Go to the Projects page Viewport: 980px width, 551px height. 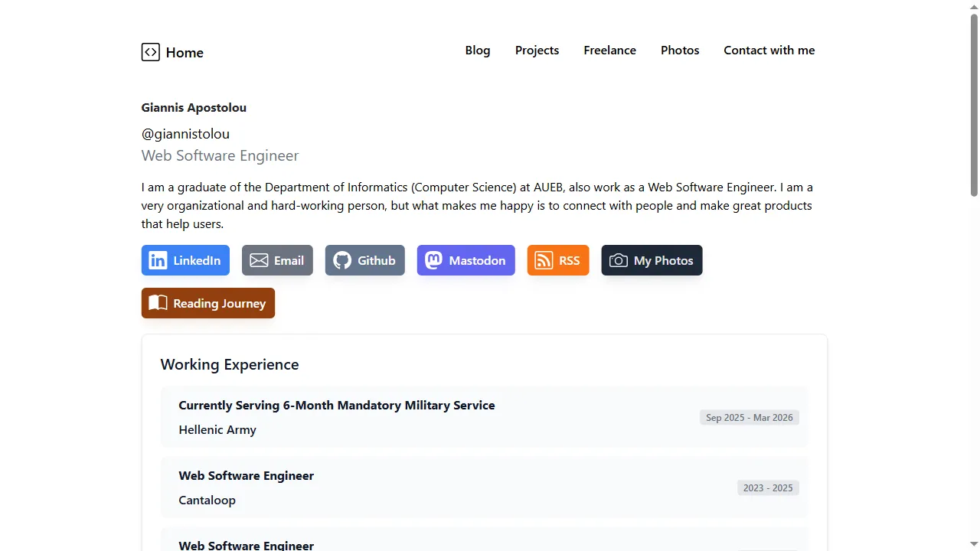click(x=537, y=51)
